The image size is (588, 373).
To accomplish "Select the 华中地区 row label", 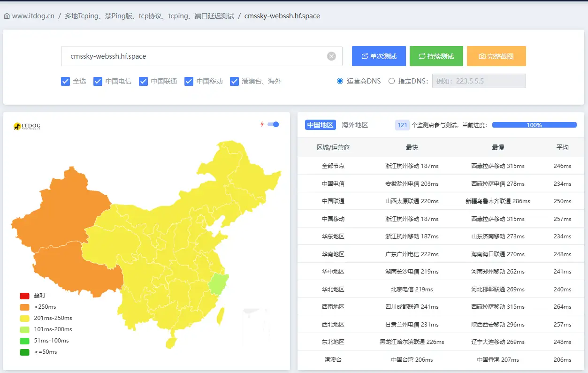I will pos(333,272).
